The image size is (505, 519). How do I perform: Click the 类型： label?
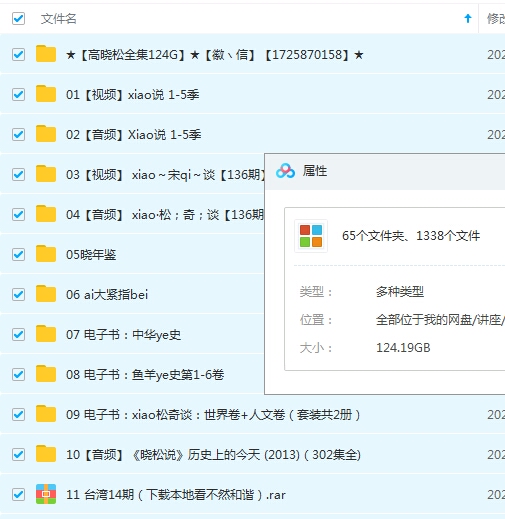(316, 292)
